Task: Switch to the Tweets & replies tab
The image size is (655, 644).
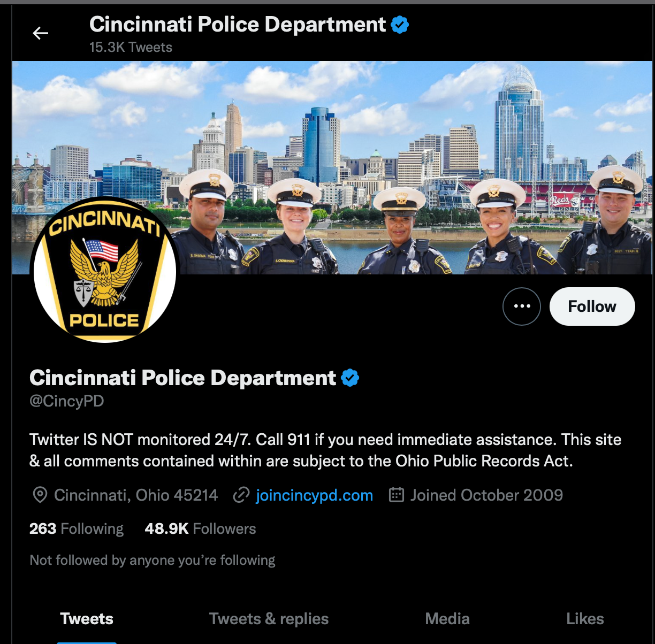Action: [x=269, y=619]
